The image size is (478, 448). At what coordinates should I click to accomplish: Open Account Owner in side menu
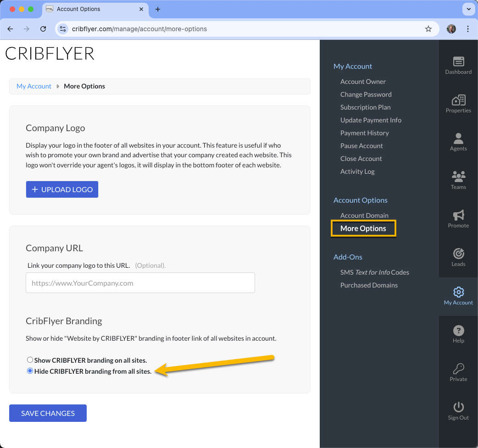[x=363, y=82]
